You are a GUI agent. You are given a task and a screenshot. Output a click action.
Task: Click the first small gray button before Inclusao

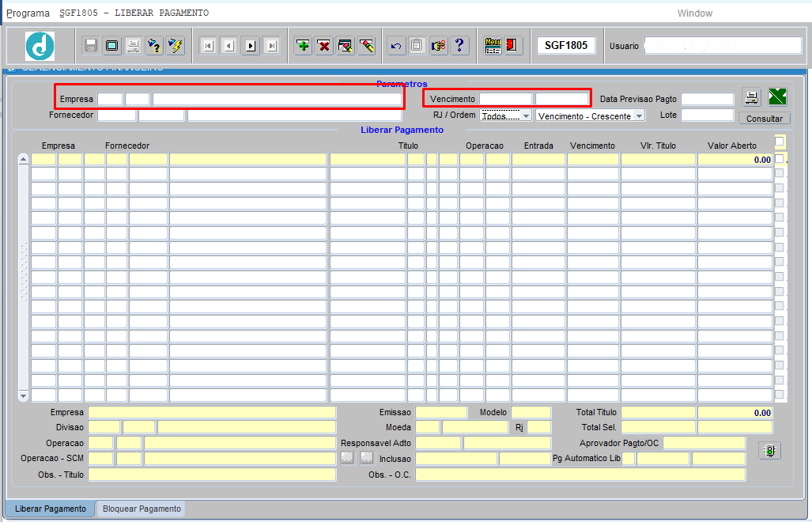click(x=347, y=458)
